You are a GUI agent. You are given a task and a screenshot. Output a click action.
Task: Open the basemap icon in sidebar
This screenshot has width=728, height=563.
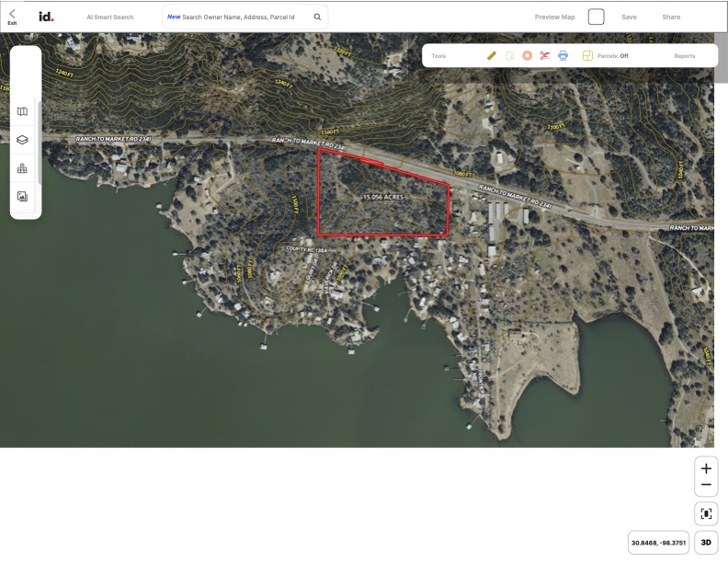[22, 111]
